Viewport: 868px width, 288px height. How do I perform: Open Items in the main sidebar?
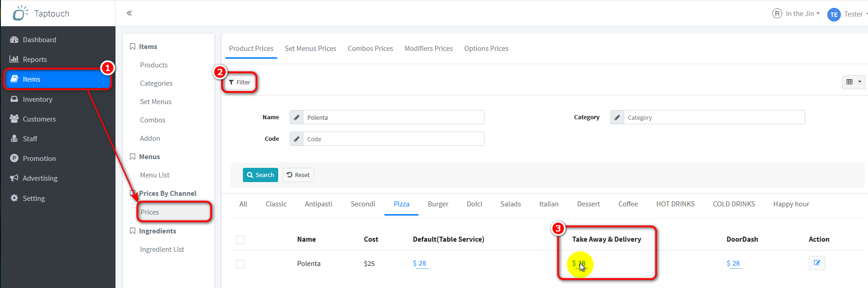[58, 79]
